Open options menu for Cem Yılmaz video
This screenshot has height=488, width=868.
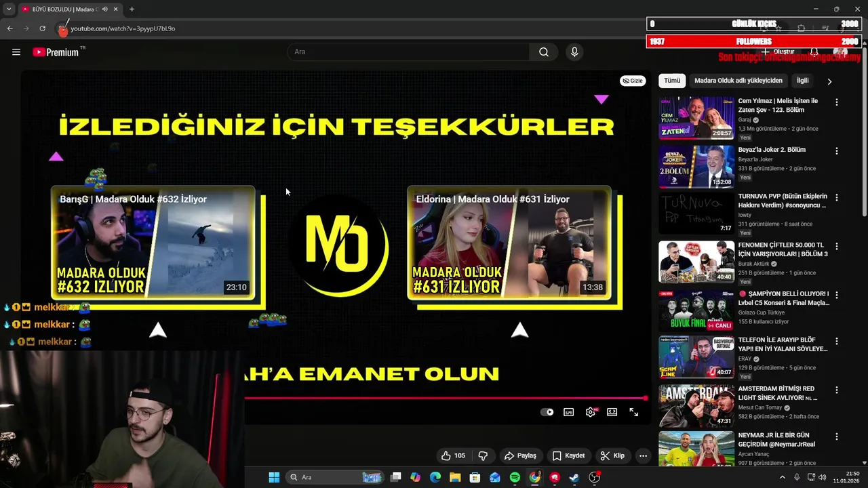point(836,102)
